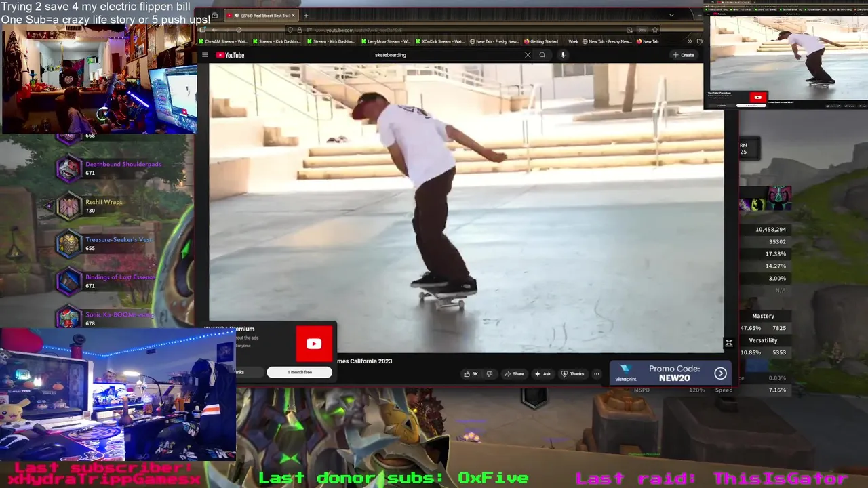Select the Bindings of Lost Essence icon

coord(68,282)
